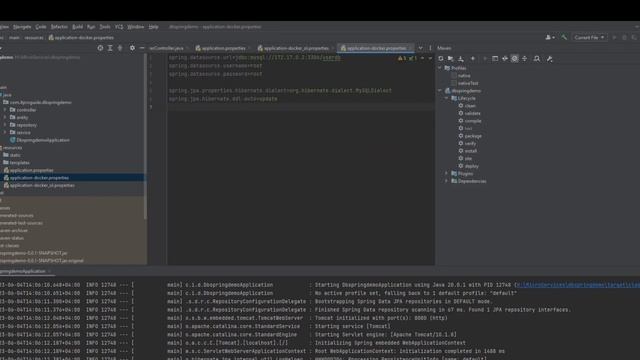Click the project tree vertical scrollbar
640x360 pixels.
(x=145, y=137)
